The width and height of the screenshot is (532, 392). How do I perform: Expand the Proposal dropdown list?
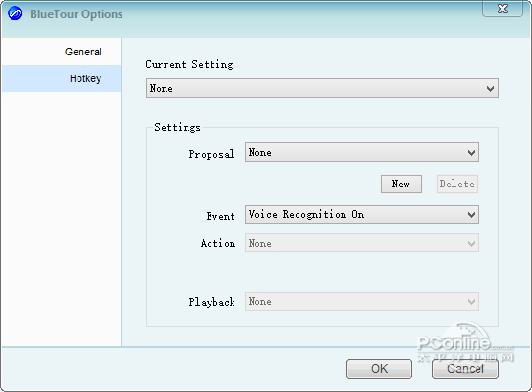(362, 152)
